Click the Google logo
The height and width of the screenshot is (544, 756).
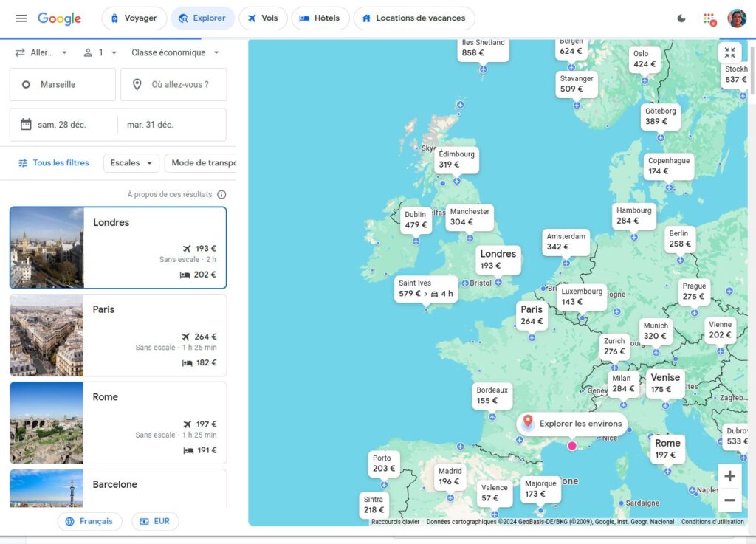[x=59, y=18]
